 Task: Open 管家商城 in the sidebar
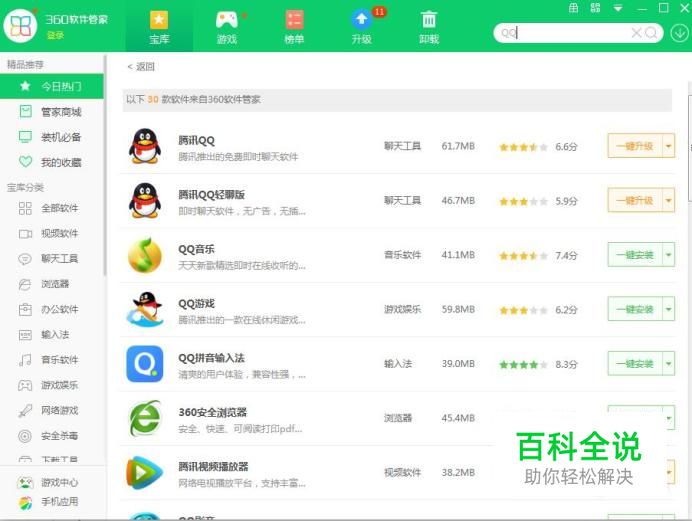click(52, 112)
